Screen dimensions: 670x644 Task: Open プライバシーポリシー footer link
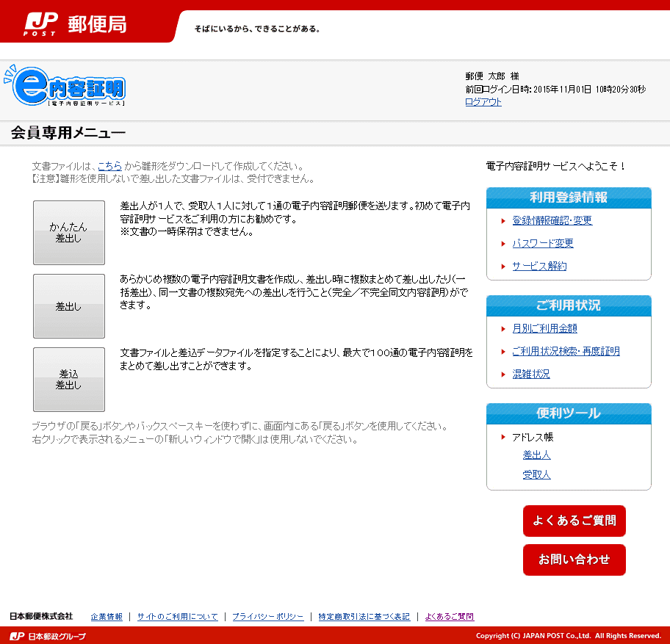(x=267, y=617)
